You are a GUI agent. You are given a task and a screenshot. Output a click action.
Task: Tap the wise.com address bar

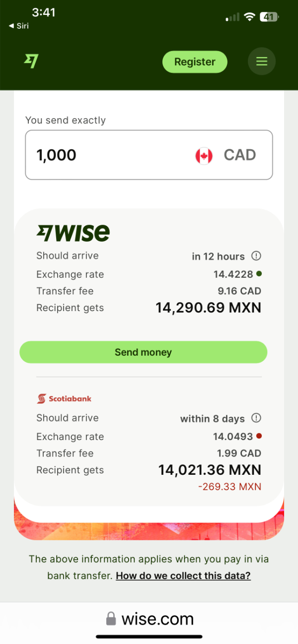click(x=149, y=619)
